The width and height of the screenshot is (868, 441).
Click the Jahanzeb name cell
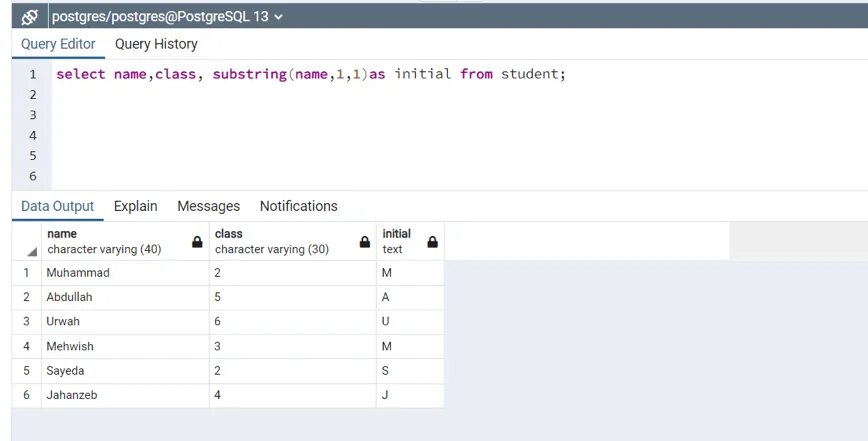pyautogui.click(x=125, y=395)
